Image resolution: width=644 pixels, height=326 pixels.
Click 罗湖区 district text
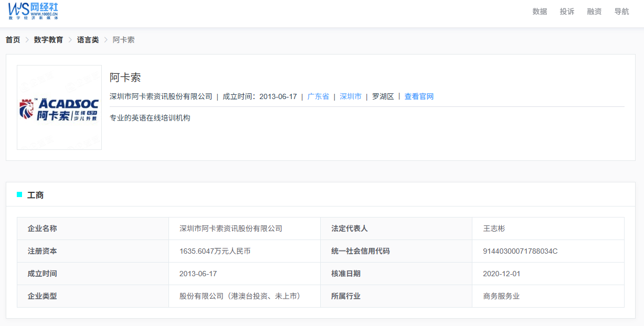tap(383, 96)
